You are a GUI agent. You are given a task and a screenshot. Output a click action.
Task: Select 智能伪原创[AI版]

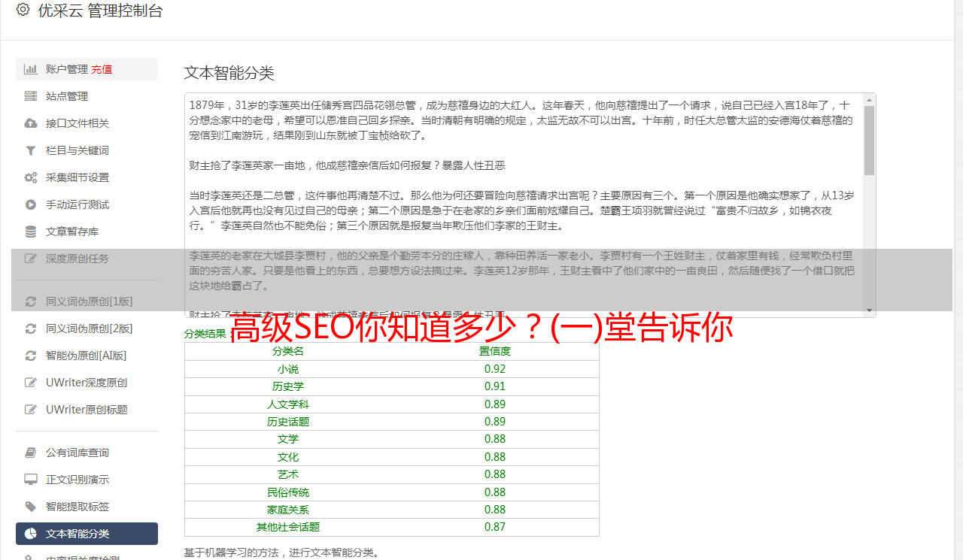pos(87,356)
